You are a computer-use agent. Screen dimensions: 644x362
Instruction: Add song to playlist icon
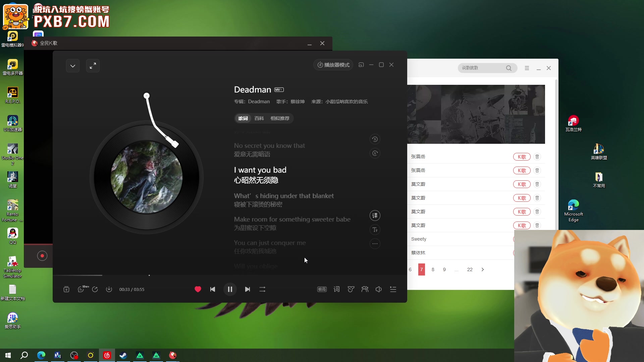click(x=66, y=289)
